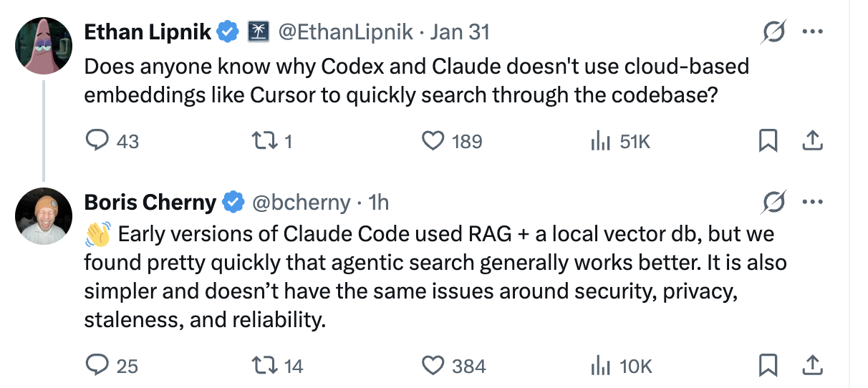The width and height of the screenshot is (868, 388).
Task: Open more options for Ethan's tweet
Action: point(812,31)
